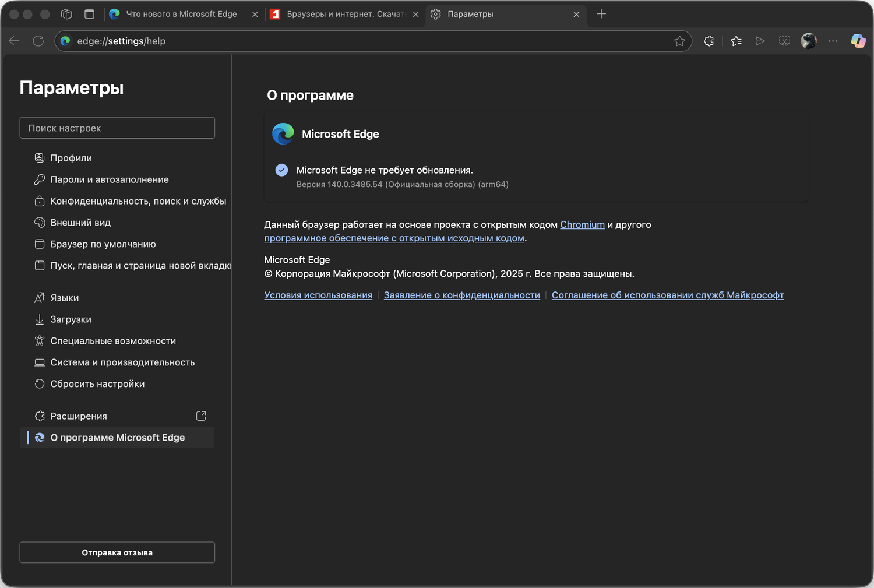The height and width of the screenshot is (588, 874).
Task: Open the Favorites list icon
Action: 736,41
